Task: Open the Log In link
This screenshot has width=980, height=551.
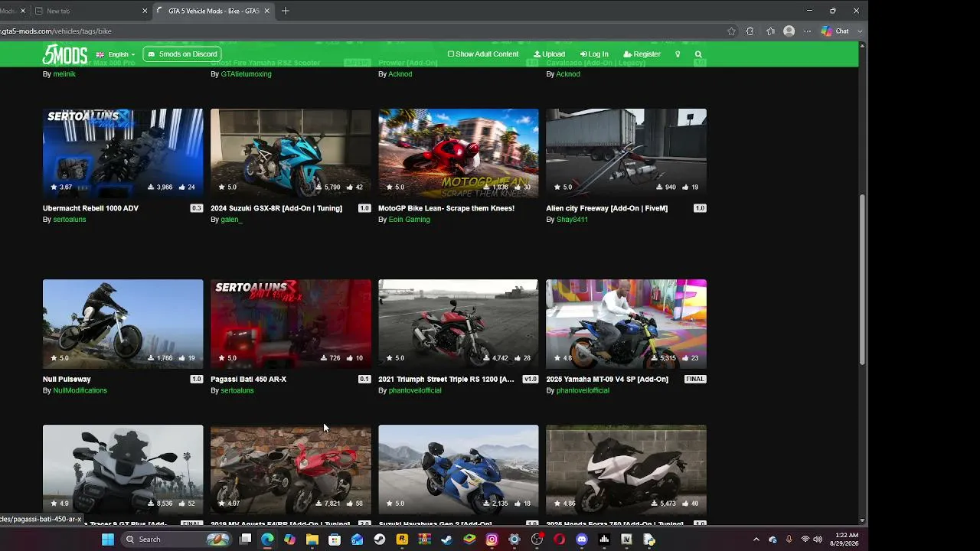Action: 594,54
